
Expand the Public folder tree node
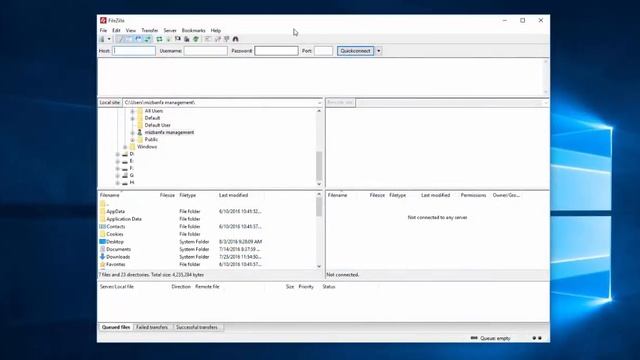click(132, 140)
